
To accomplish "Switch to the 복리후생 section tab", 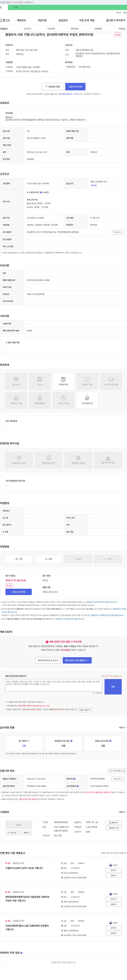I will [x=74, y=29].
